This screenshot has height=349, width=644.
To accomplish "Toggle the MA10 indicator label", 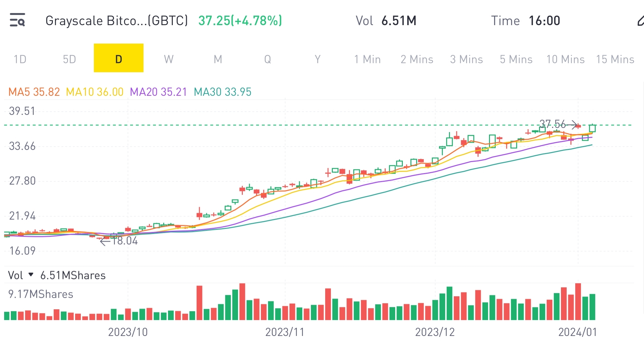I will (x=94, y=92).
